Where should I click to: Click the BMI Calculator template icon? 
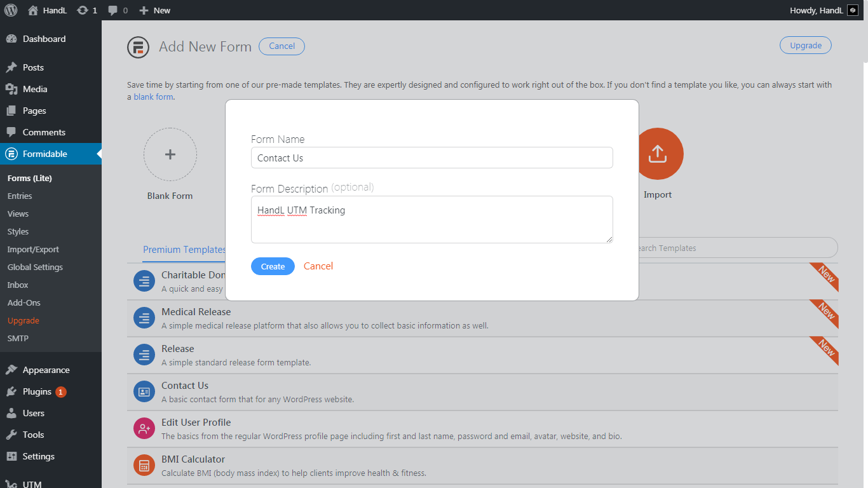coord(144,466)
